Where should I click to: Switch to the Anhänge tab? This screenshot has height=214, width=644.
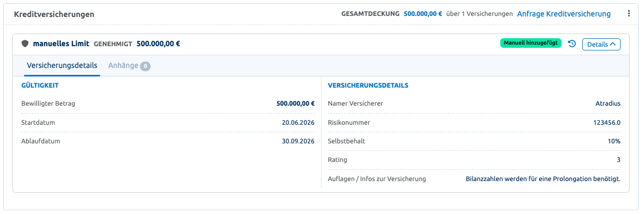[x=129, y=66]
